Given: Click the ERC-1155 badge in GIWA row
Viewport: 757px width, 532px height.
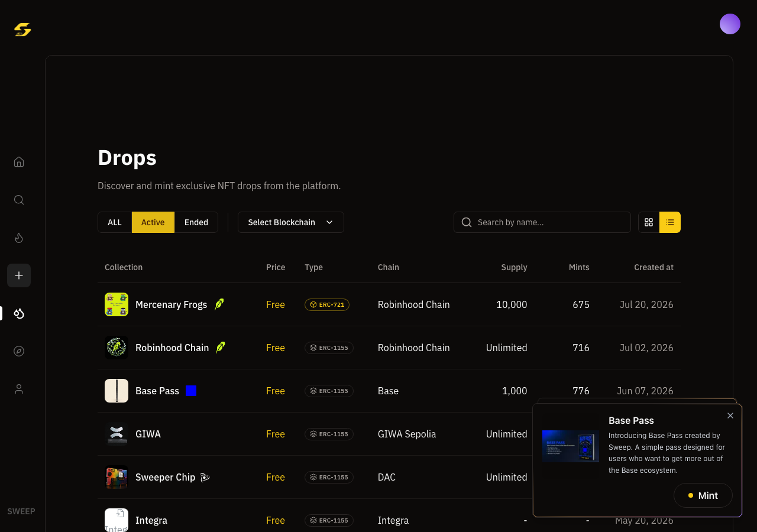Looking at the screenshot, I should (329, 434).
